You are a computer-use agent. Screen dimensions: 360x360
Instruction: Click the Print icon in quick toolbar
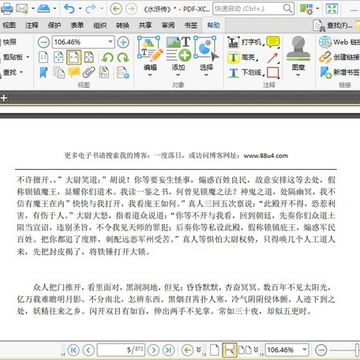click(x=7, y=8)
